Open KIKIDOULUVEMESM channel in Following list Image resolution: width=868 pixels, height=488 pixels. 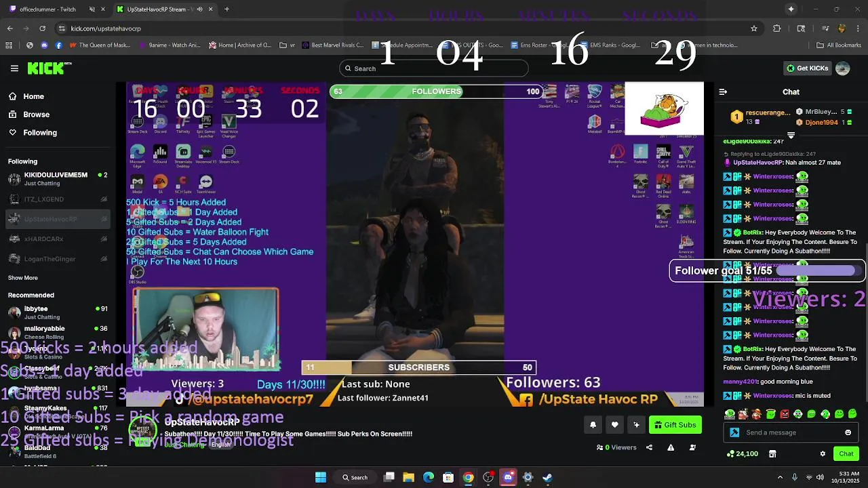tap(58, 179)
